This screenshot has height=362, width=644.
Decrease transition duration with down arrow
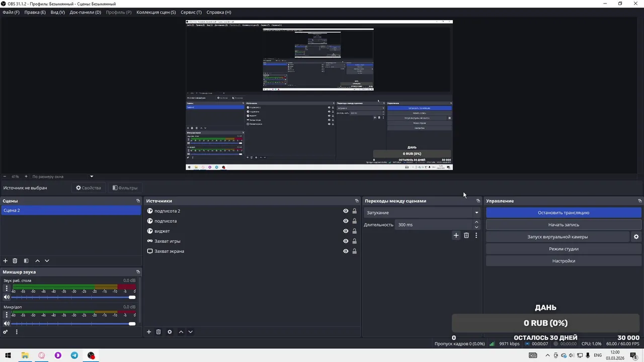(476, 227)
